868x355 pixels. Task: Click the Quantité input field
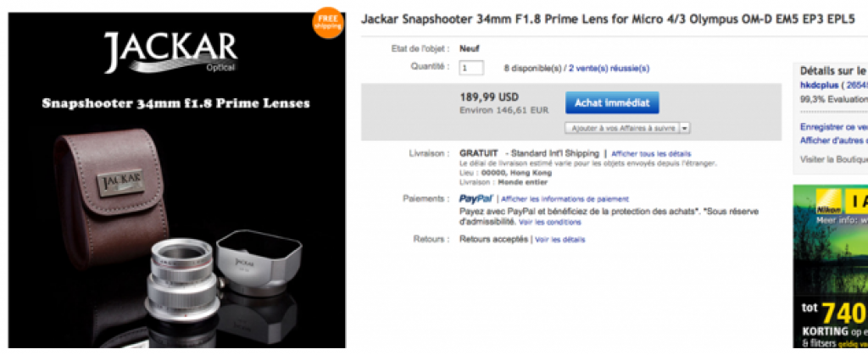point(471,68)
